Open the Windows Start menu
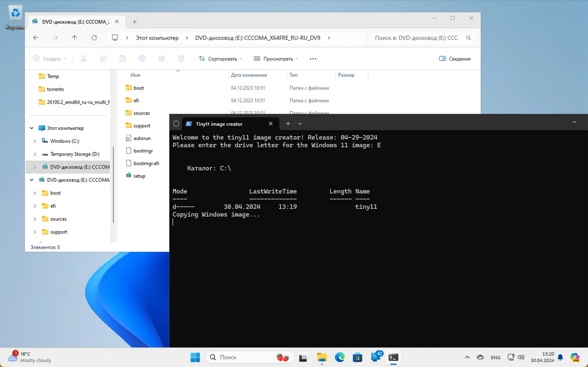The image size is (588, 367). click(x=195, y=357)
